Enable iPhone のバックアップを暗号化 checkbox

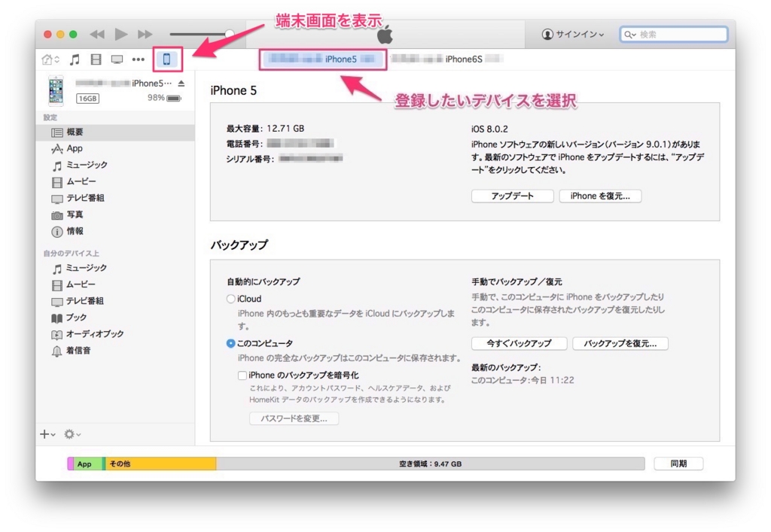tap(242, 375)
